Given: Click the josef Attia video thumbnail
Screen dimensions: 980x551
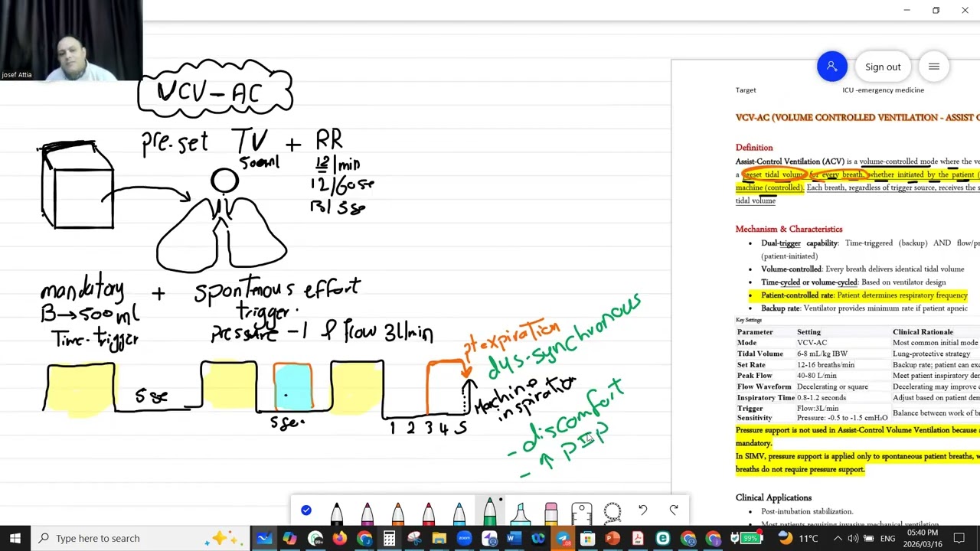Looking at the screenshot, I should point(70,40).
